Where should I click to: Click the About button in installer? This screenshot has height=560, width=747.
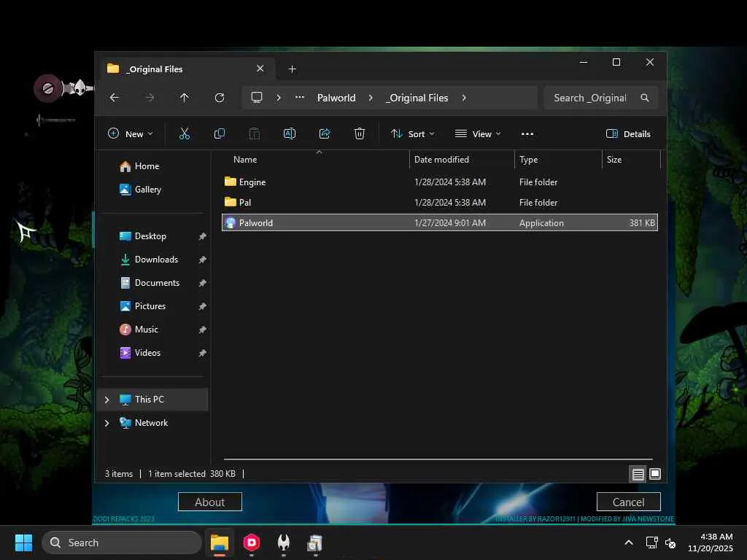point(209,502)
